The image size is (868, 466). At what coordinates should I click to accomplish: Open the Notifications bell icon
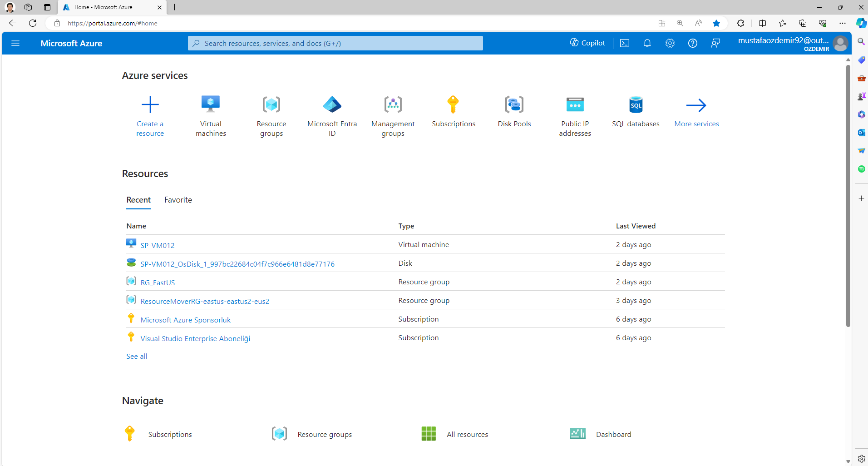(x=647, y=43)
